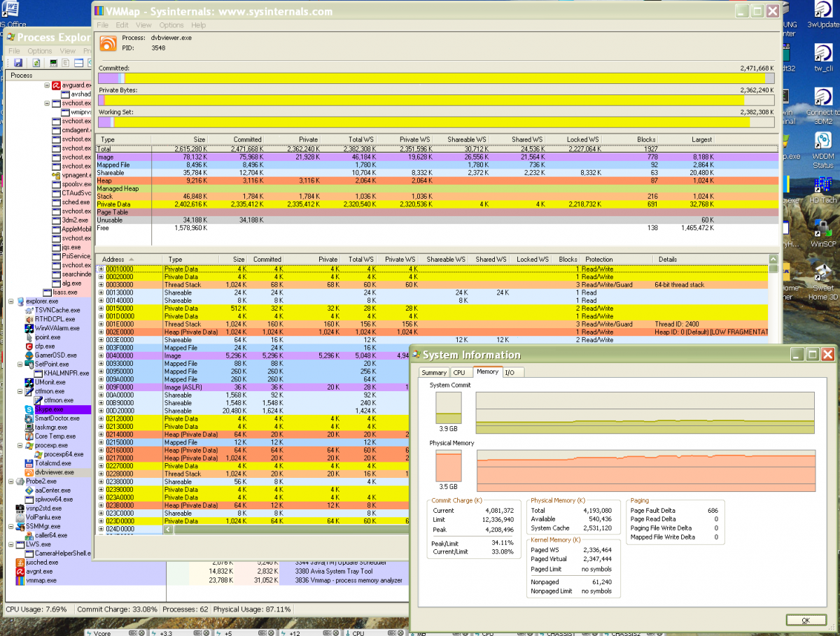Open the VMMap Help menu
840x636 pixels.
[x=199, y=25]
